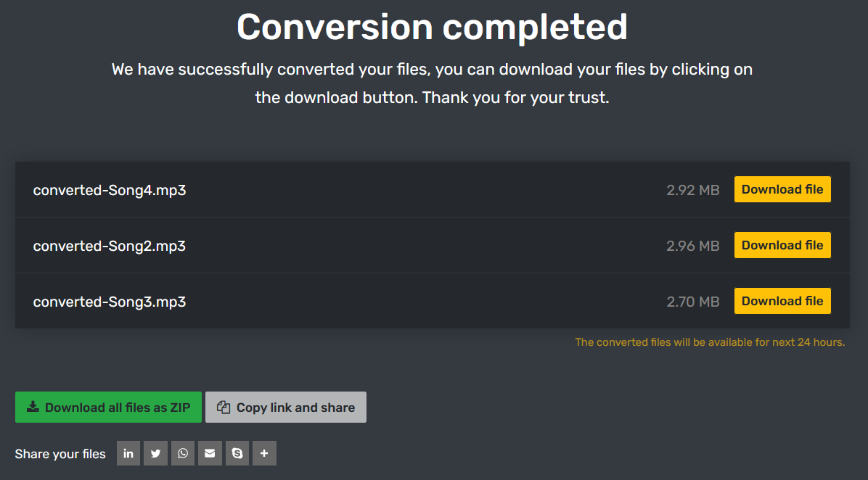Share files via WhatsApp
This screenshot has height=480, width=868.
[x=183, y=454]
